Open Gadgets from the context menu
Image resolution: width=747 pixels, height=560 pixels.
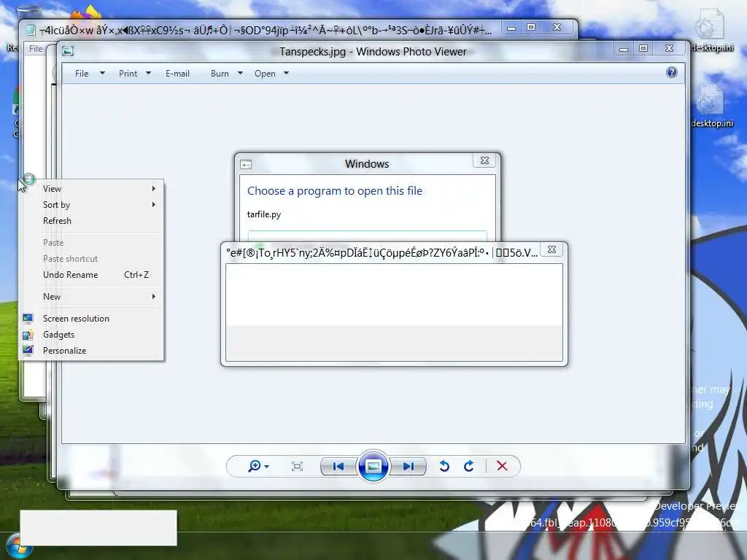click(x=92, y=335)
